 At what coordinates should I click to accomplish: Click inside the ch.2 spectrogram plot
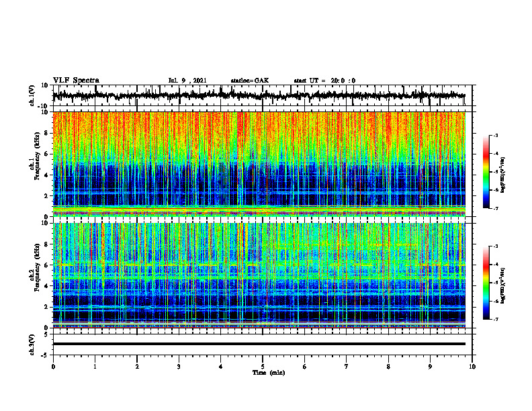(259, 275)
